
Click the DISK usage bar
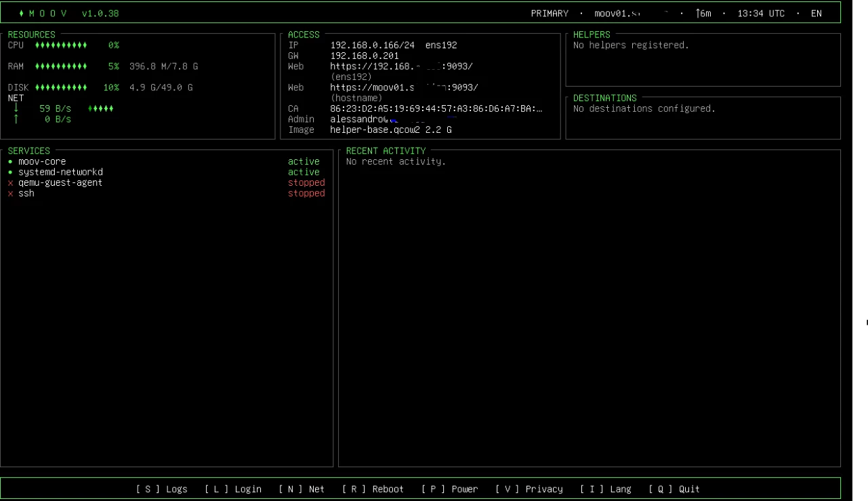(61, 87)
